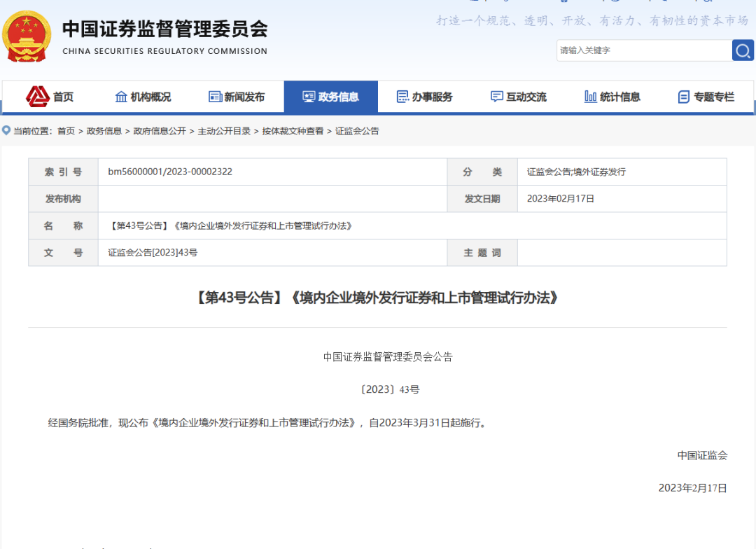Click the 发文日期 label cell
Screen dimensions: 756x549
coord(482,199)
